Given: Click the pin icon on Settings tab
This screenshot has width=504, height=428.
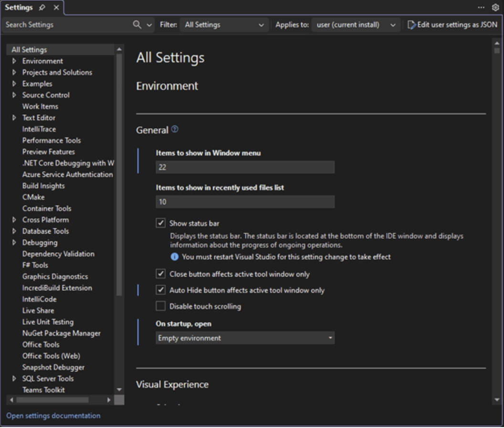Looking at the screenshot, I should click(x=42, y=8).
